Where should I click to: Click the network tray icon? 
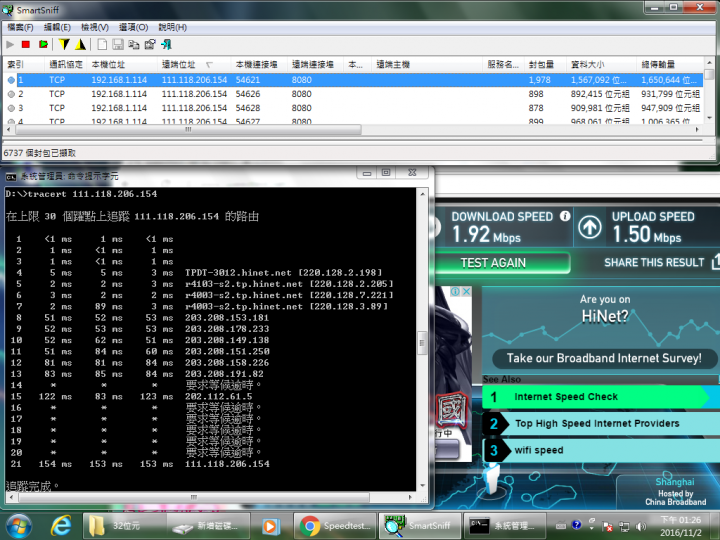click(624, 526)
